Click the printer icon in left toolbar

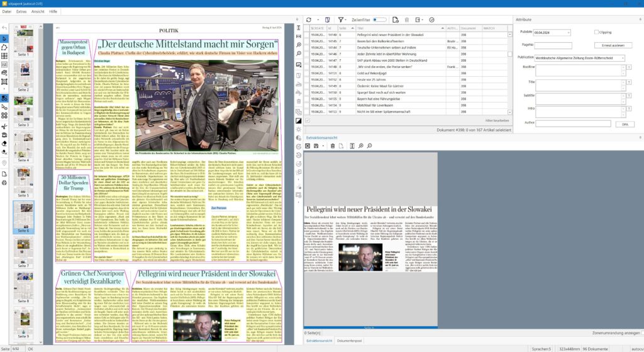pyautogui.click(x=4, y=182)
